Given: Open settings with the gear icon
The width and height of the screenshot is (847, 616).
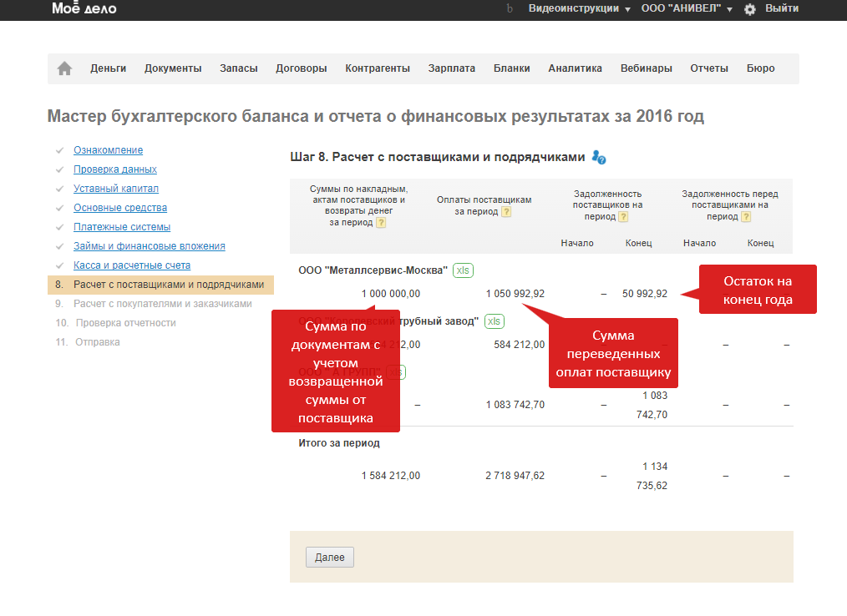Looking at the screenshot, I should [750, 9].
